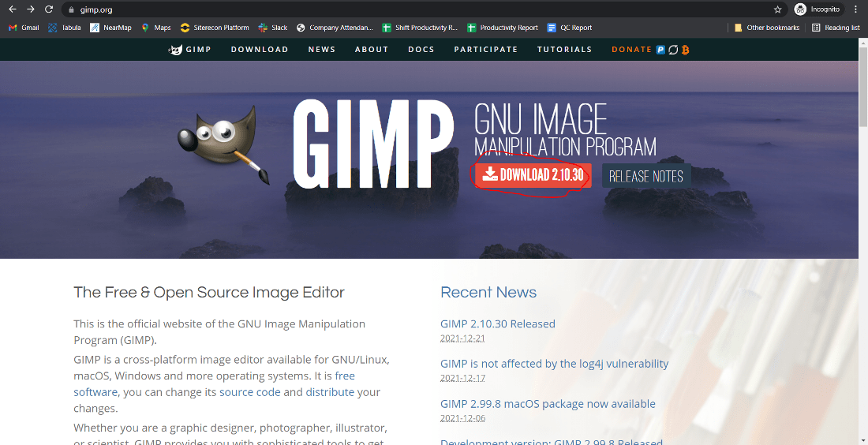Open the Siterecon Platform bookmark
The width and height of the screenshot is (868, 445).
point(215,28)
